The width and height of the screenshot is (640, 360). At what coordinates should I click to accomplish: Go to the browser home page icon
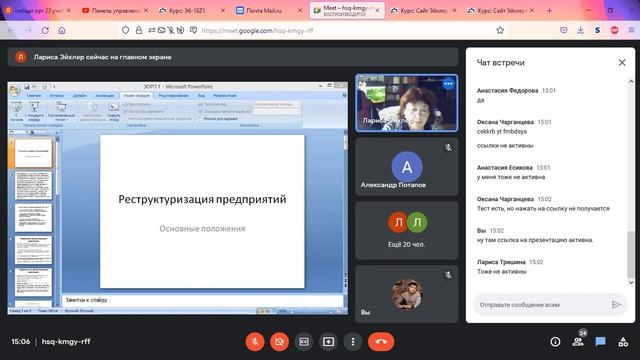(62, 30)
